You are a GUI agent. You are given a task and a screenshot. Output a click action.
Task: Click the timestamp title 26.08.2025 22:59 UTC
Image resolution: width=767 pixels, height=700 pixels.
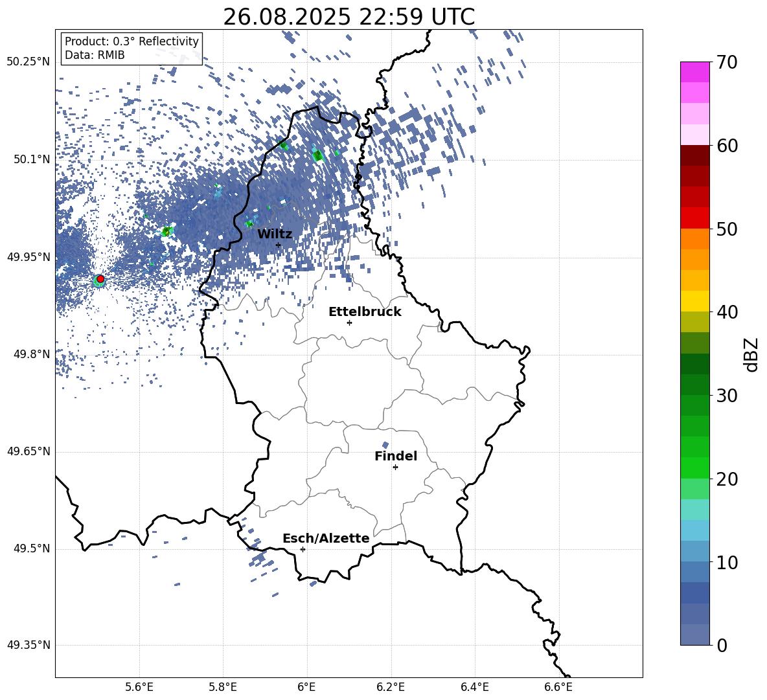pyautogui.click(x=349, y=17)
